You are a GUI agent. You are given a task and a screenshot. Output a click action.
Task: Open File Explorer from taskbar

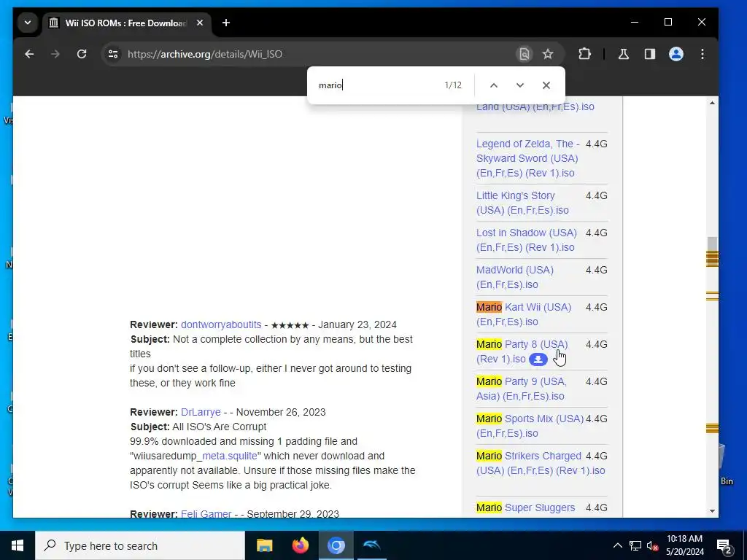click(x=264, y=545)
